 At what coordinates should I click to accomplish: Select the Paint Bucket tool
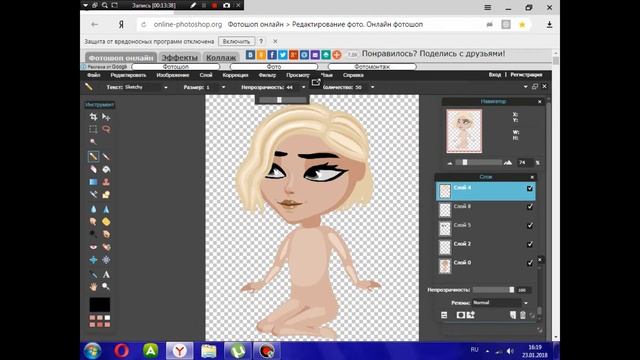click(x=106, y=169)
